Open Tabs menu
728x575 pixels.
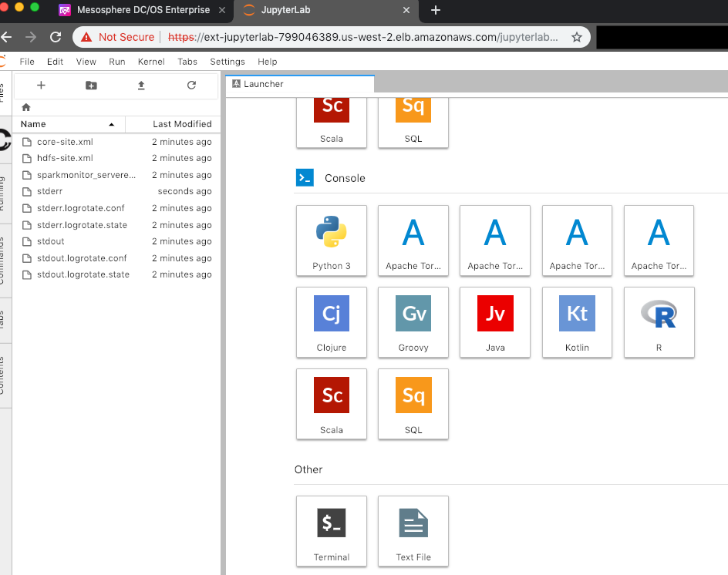187,62
